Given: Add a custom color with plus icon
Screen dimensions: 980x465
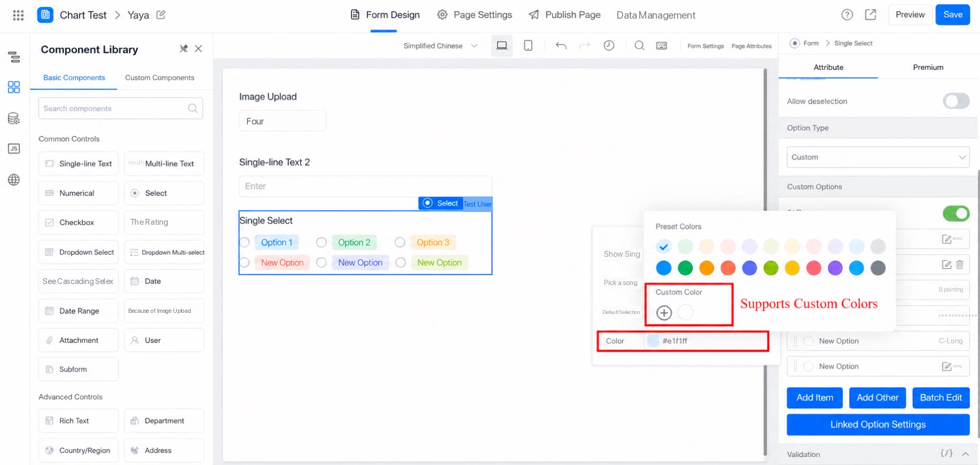Looking at the screenshot, I should click(664, 312).
